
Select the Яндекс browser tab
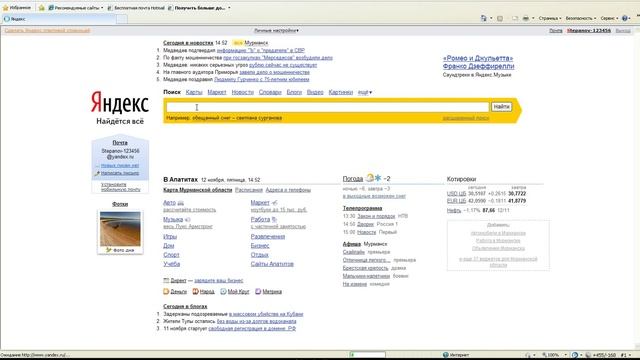click(x=59, y=19)
